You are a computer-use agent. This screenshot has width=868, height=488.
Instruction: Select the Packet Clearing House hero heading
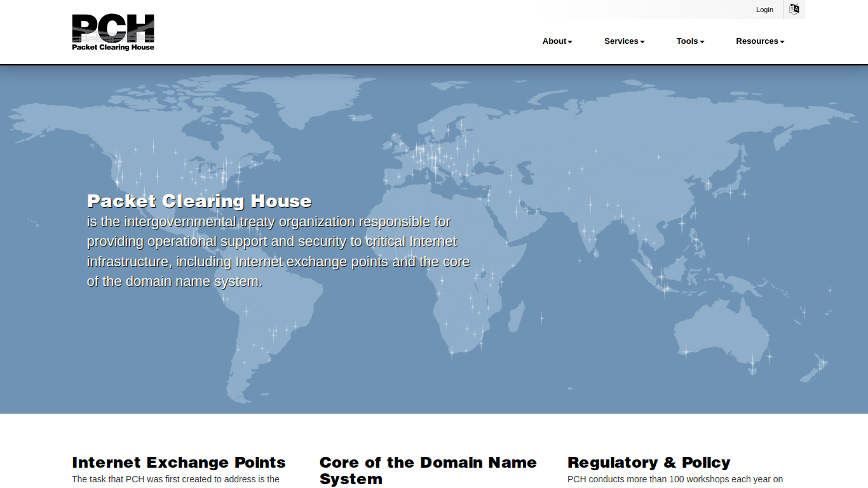tap(200, 201)
